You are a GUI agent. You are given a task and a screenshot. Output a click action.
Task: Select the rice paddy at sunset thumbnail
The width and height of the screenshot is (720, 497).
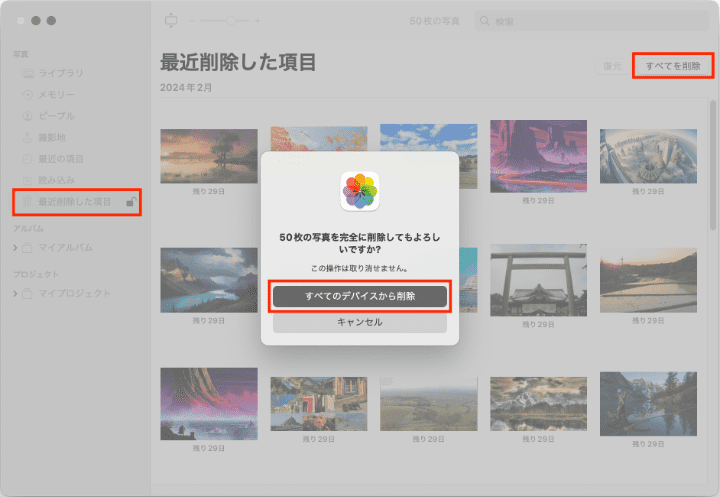[x=648, y=280]
